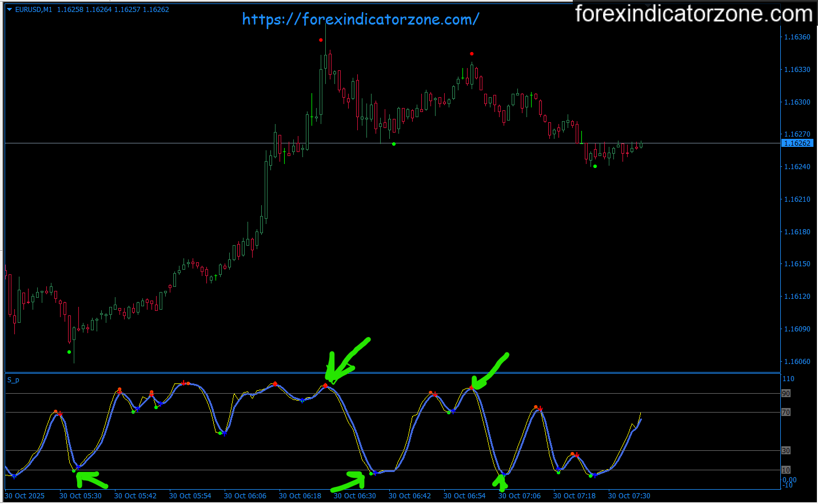Select the 1.16360 price axis label
818x504 pixels.
click(x=797, y=37)
